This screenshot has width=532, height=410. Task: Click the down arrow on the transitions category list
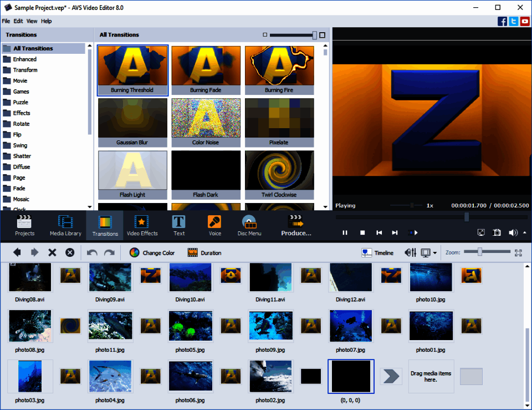coord(89,207)
